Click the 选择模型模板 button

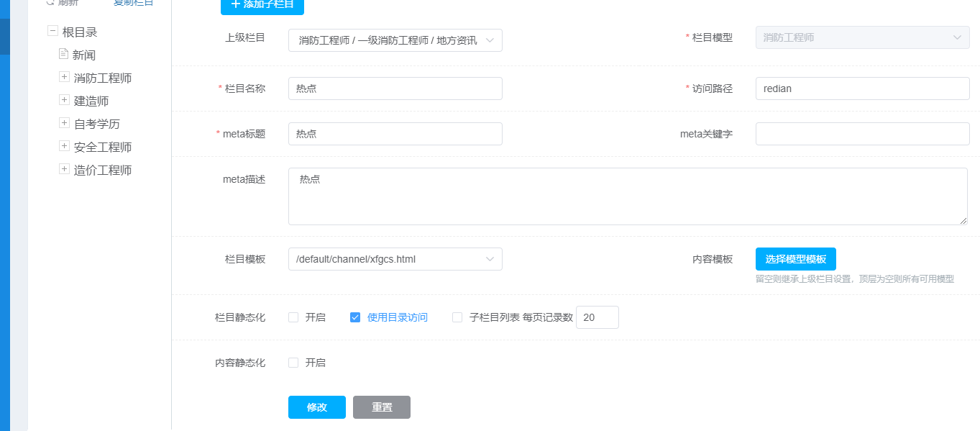point(796,259)
